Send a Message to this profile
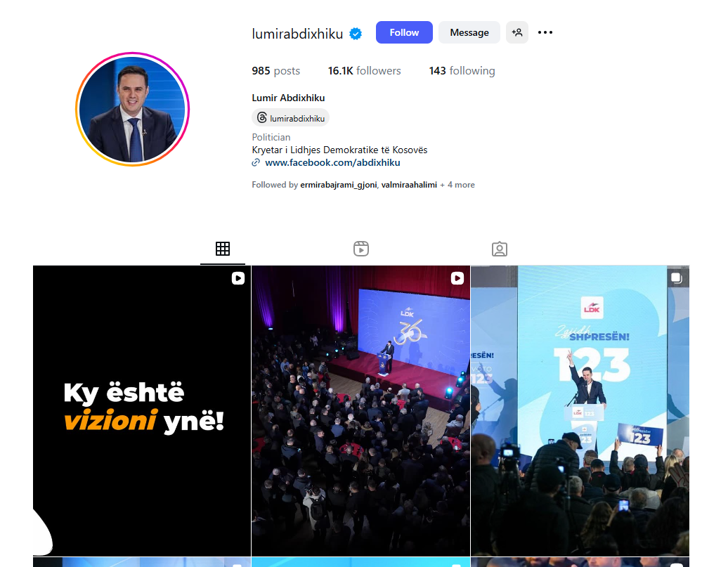Screen dimensions: 728x567 [469, 32]
